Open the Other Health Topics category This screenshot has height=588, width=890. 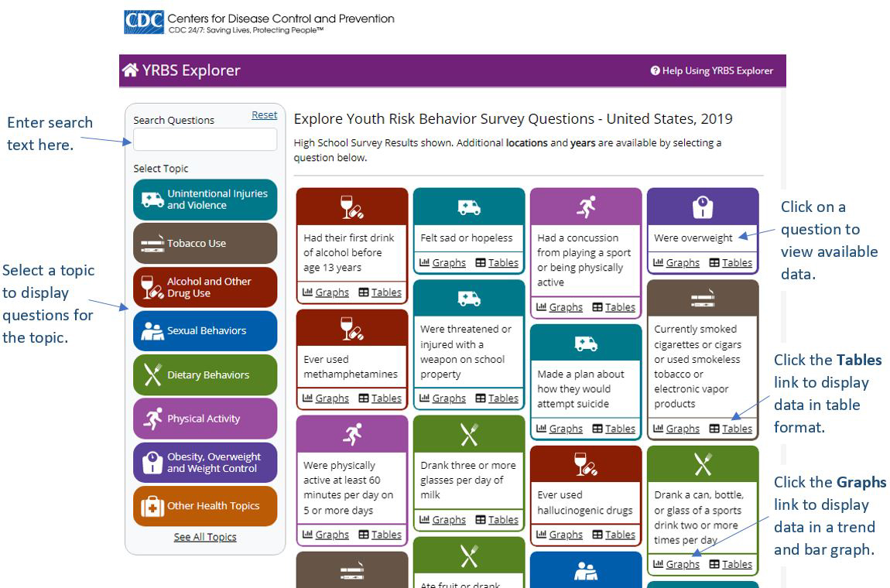pos(204,506)
